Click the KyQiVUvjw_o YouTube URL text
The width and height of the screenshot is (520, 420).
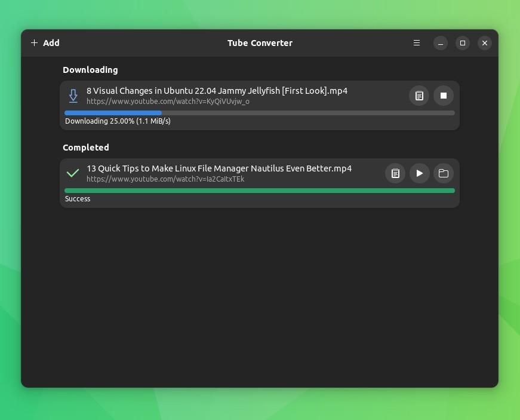pos(168,101)
